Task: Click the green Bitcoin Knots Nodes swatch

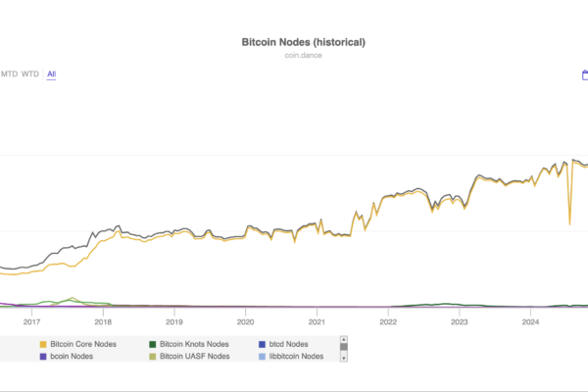Action: pos(152,344)
